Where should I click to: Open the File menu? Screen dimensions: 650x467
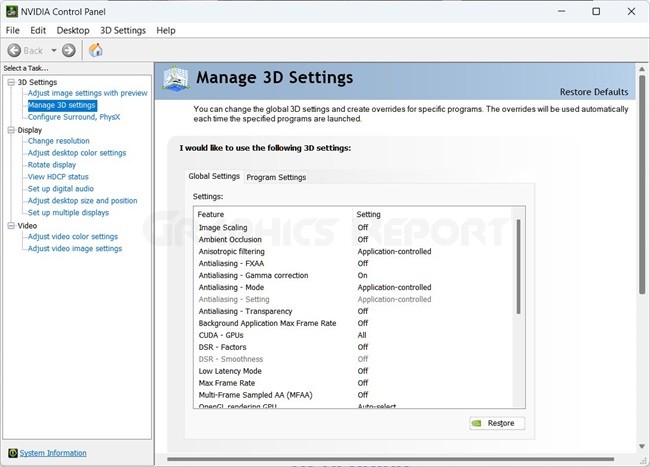12,30
